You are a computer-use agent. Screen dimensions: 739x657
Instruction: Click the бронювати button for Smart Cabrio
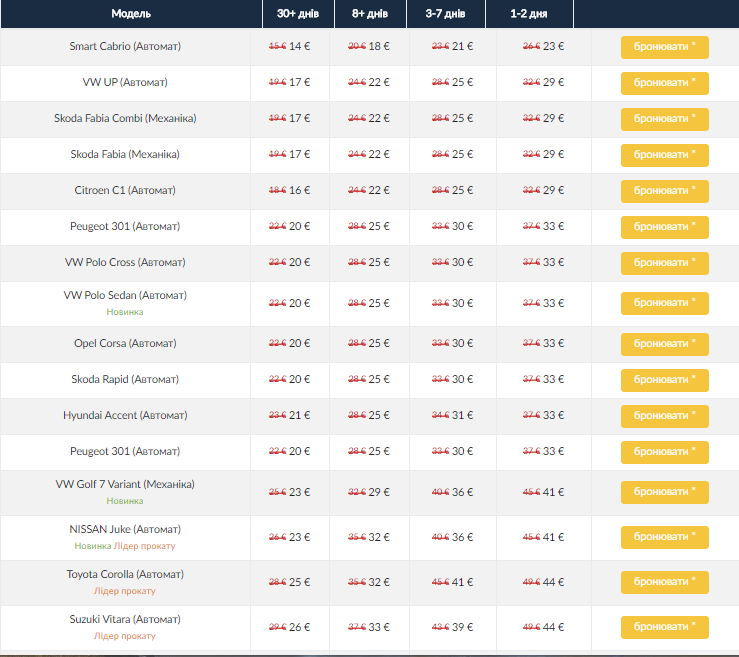664,47
